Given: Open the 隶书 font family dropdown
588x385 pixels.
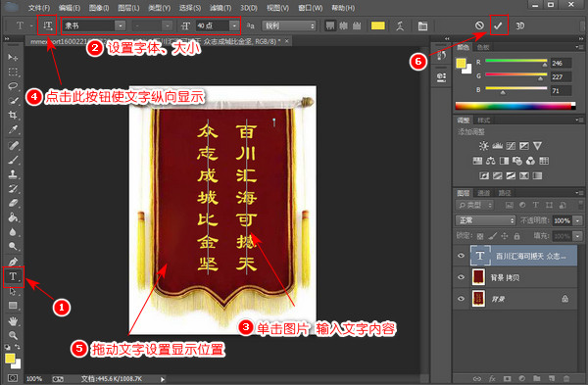Looking at the screenshot, I should pos(120,25).
